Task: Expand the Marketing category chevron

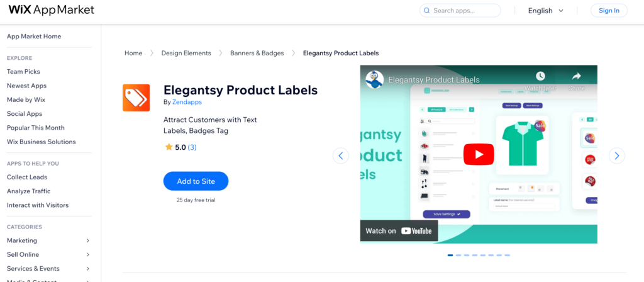Action: pos(87,240)
